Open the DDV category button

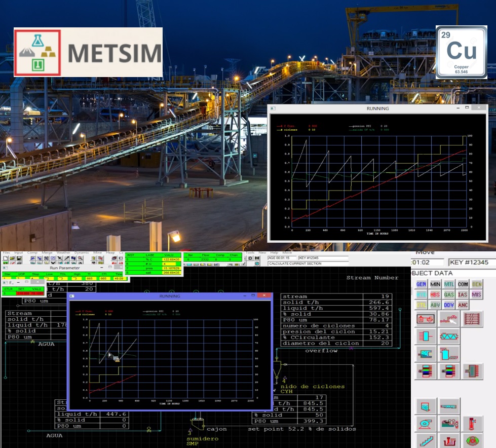(449, 305)
